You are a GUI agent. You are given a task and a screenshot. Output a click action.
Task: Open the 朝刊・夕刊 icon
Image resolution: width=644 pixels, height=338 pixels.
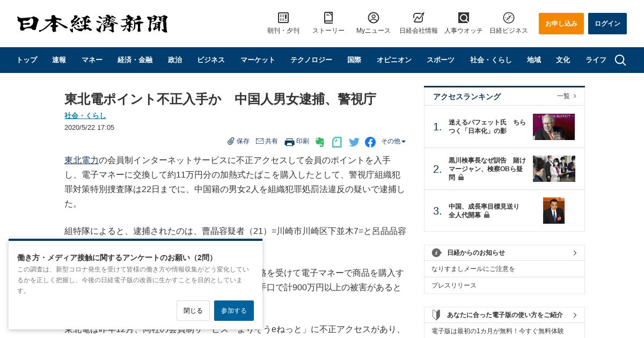[x=283, y=18]
